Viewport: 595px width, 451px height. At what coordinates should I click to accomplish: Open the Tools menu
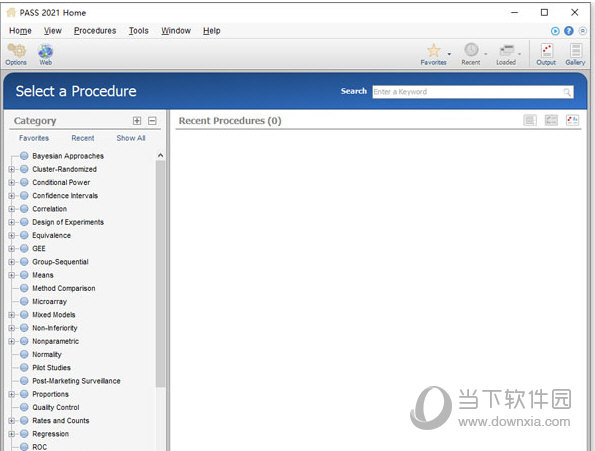coord(139,31)
